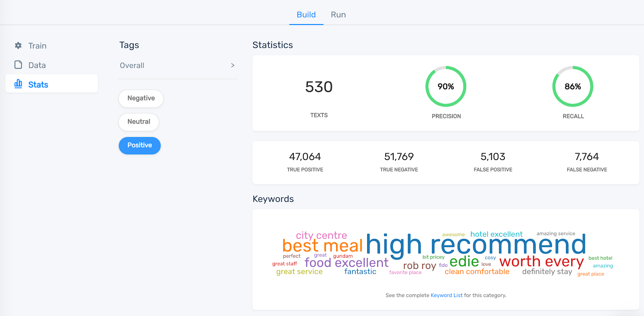Expand the Overall tag chevron

click(233, 65)
